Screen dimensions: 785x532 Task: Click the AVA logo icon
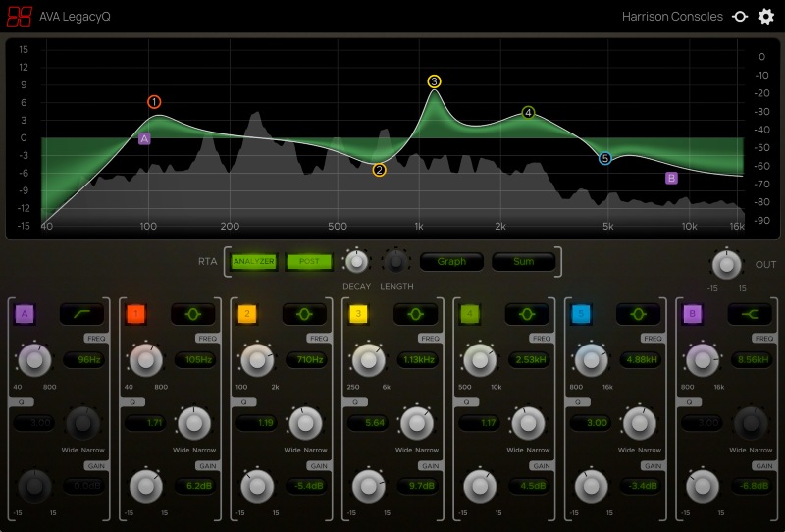[x=20, y=17]
